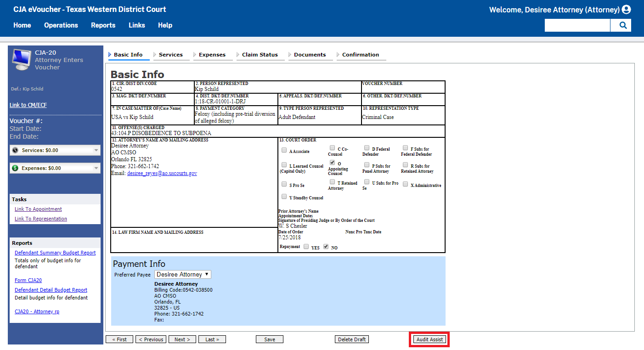This screenshot has height=350, width=644.
Task: Click the Delete Draft button
Action: pyautogui.click(x=351, y=339)
